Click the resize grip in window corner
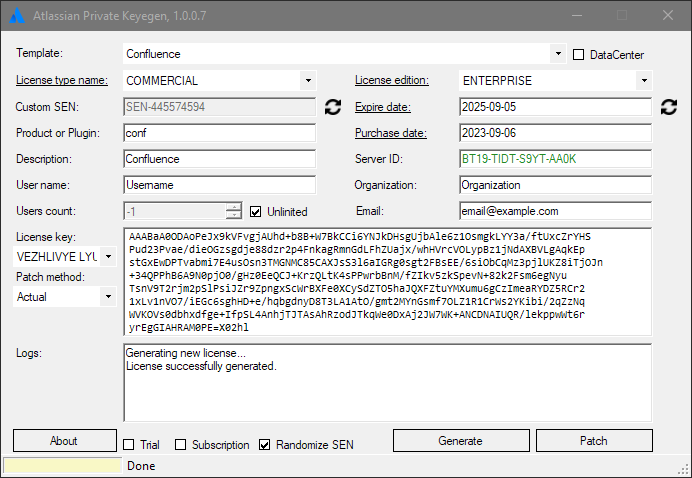The image size is (692, 478). click(685, 470)
